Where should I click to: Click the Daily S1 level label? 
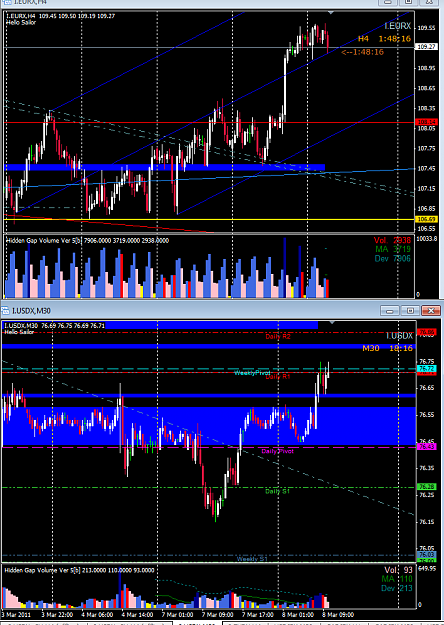click(277, 491)
